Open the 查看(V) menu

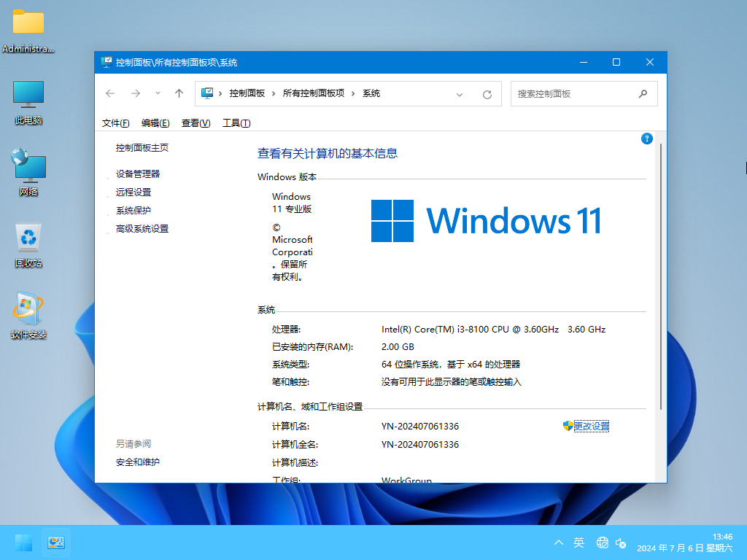(x=196, y=123)
